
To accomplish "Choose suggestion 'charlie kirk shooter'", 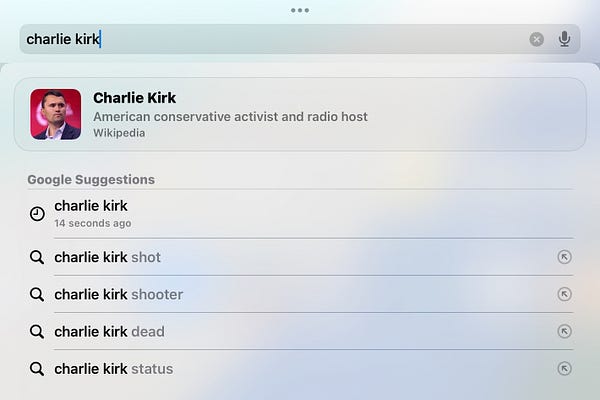I will (300, 294).
